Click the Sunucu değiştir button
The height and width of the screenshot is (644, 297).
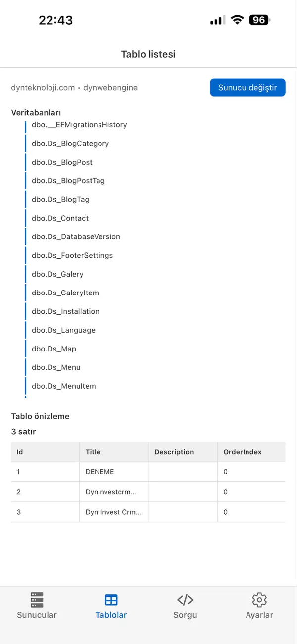click(x=247, y=87)
